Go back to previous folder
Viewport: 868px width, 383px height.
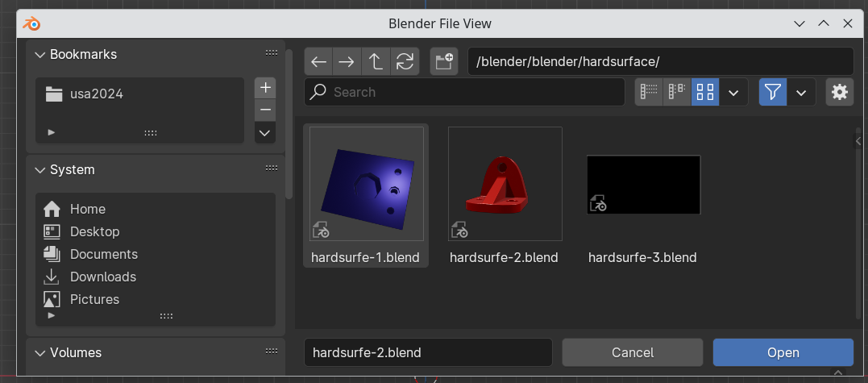click(x=318, y=61)
